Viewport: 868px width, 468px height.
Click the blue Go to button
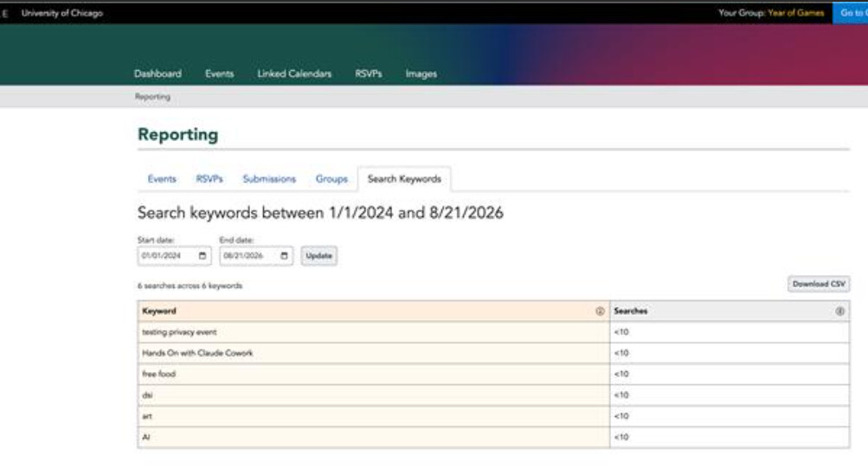[x=851, y=13]
